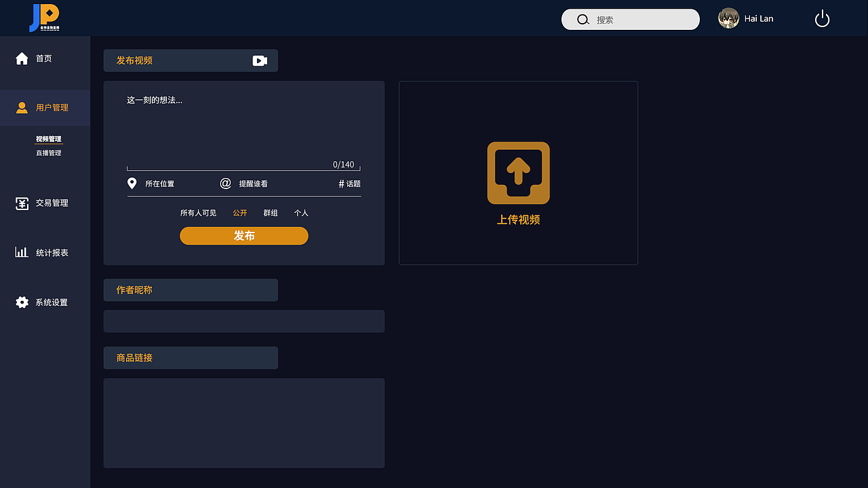This screenshot has height=488, width=868.
Task: Click the 统计报表 bar chart icon
Action: pyautogui.click(x=21, y=252)
